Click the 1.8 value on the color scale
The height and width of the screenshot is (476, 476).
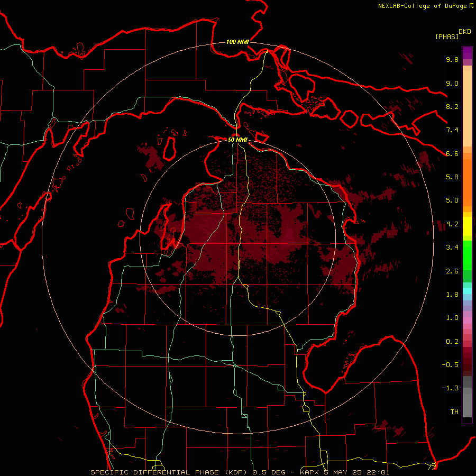coord(452,295)
